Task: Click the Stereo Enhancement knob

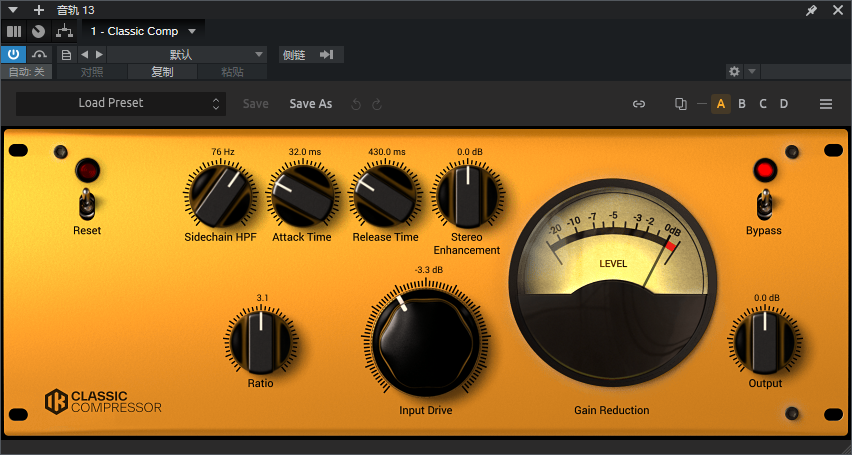Action: point(468,196)
